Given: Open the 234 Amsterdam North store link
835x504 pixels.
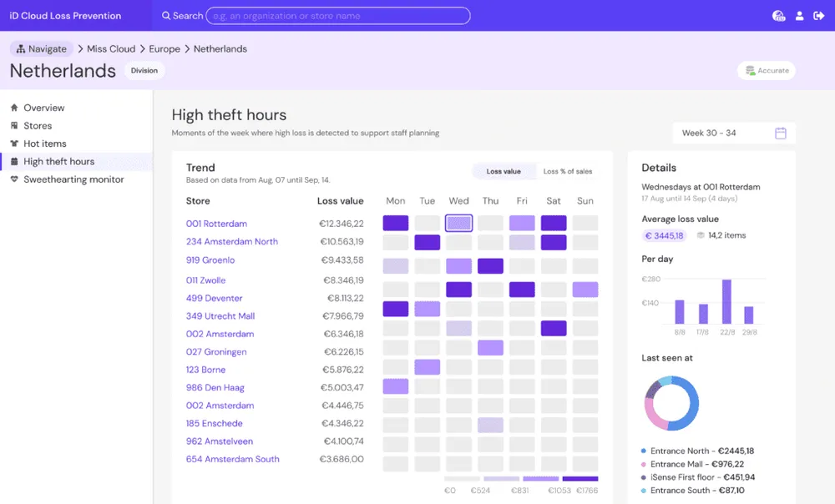Looking at the screenshot, I should tap(231, 242).
